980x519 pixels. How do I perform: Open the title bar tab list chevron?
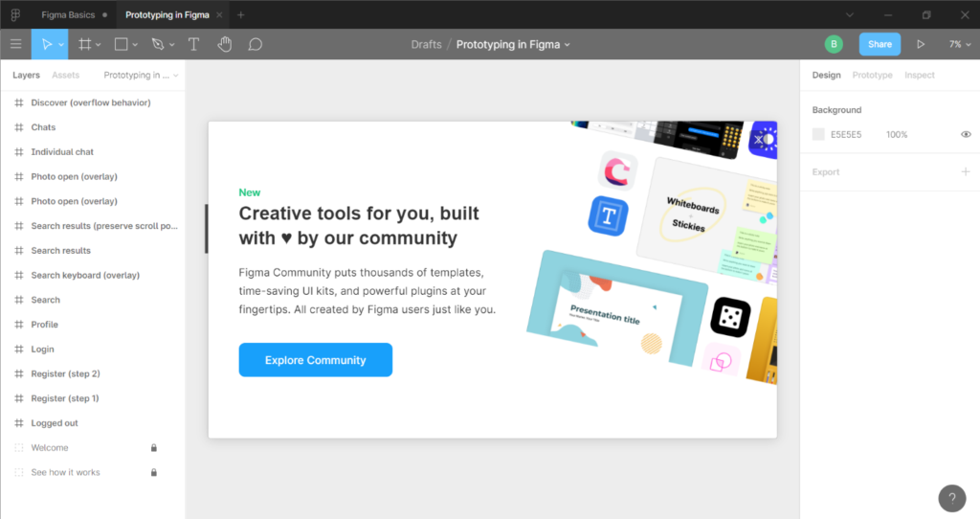[850, 14]
